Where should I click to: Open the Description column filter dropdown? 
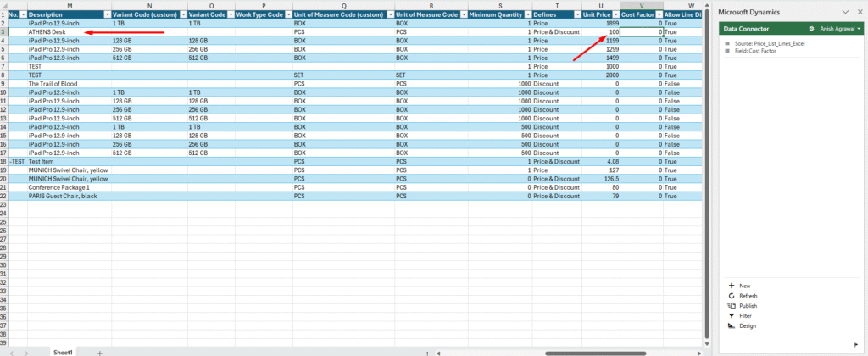(106, 15)
